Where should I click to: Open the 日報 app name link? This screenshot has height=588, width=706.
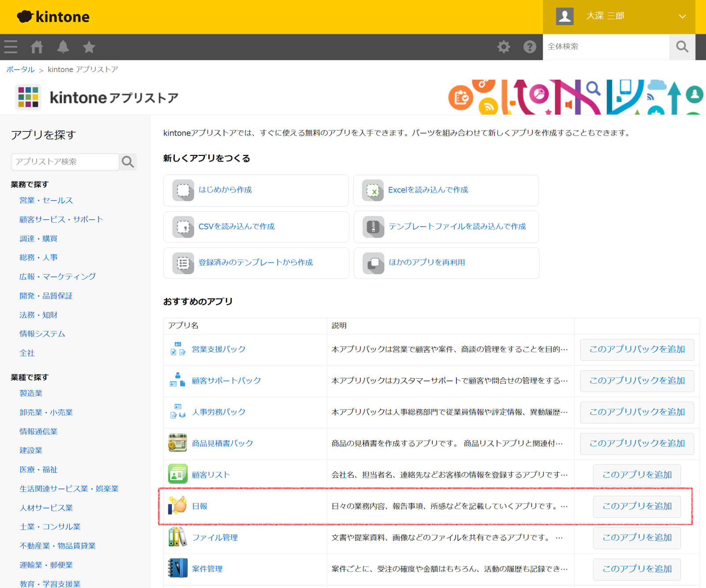(x=200, y=506)
